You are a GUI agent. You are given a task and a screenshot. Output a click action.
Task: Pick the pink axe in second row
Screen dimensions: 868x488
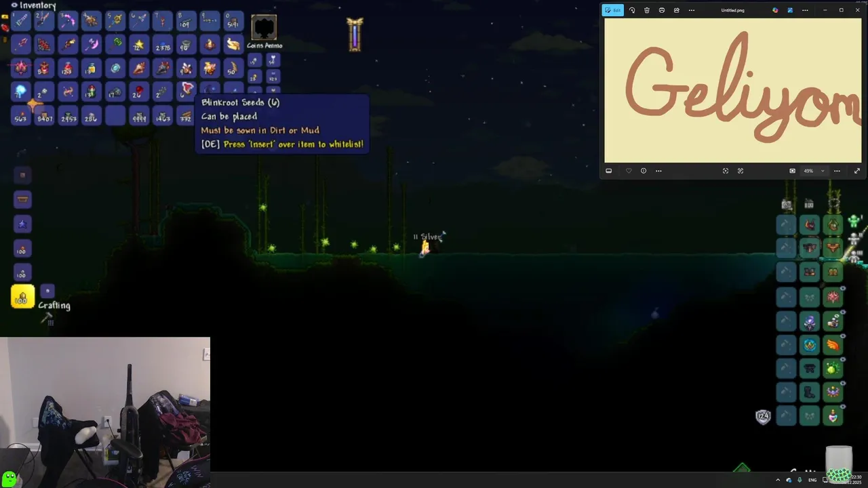(x=92, y=45)
